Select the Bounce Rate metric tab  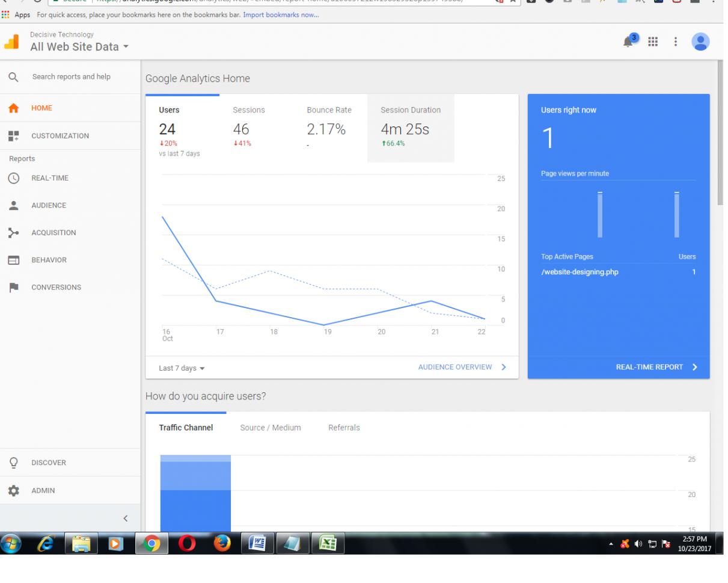tap(329, 110)
